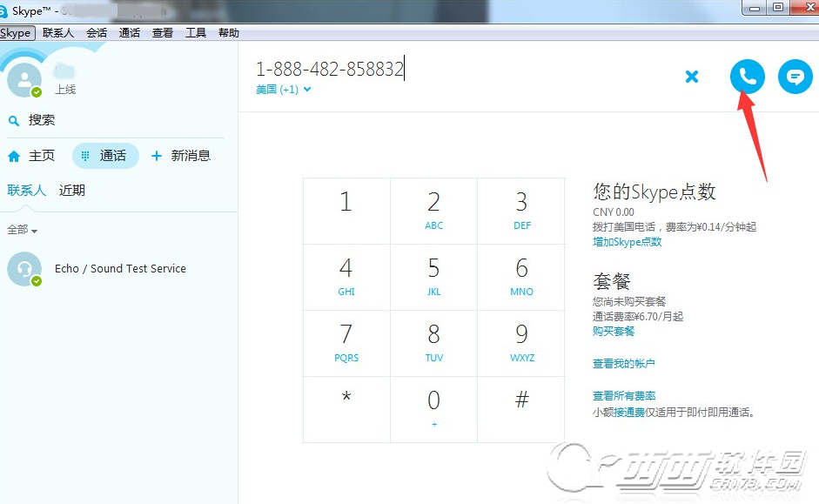This screenshot has height=504, width=819.
Task: Dial key 0 on the keypad
Action: click(x=433, y=409)
